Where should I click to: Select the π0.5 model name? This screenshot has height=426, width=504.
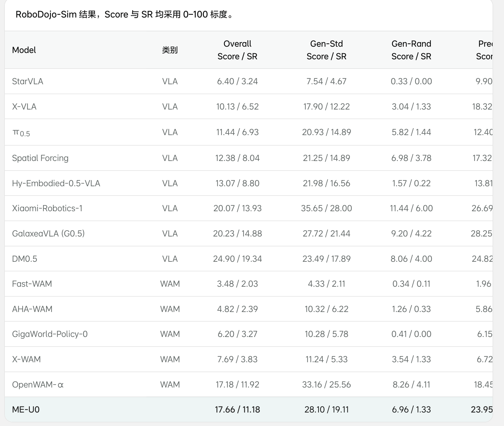(21, 132)
